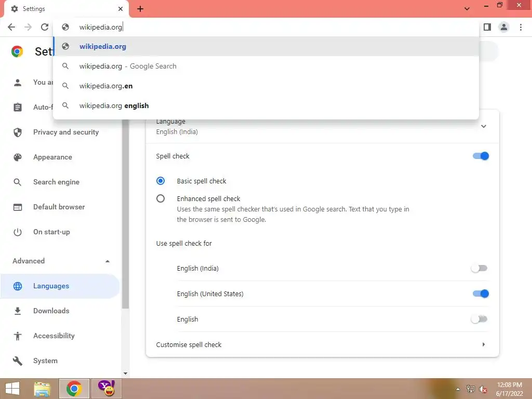532x399 pixels.
Task: Select Languages in sidebar
Action: (60, 286)
